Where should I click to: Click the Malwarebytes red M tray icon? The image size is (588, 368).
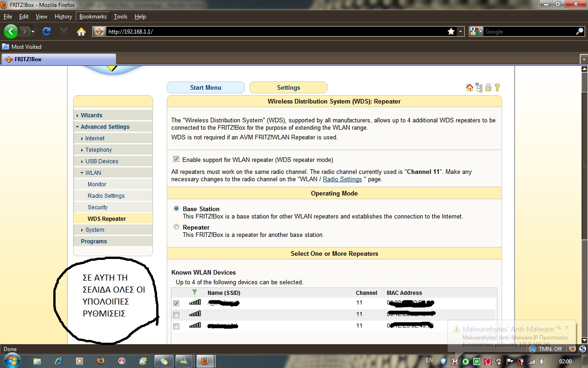(x=454, y=362)
